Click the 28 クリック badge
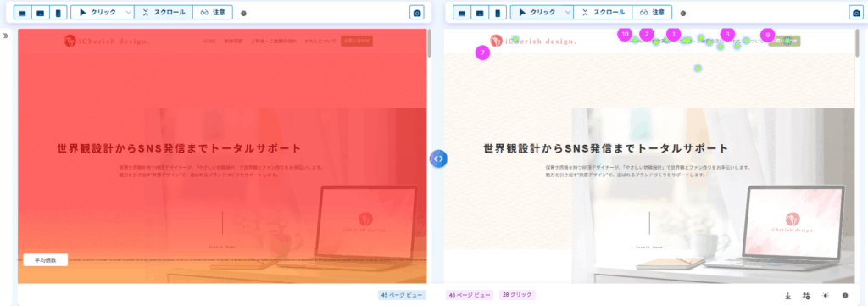 (x=517, y=296)
